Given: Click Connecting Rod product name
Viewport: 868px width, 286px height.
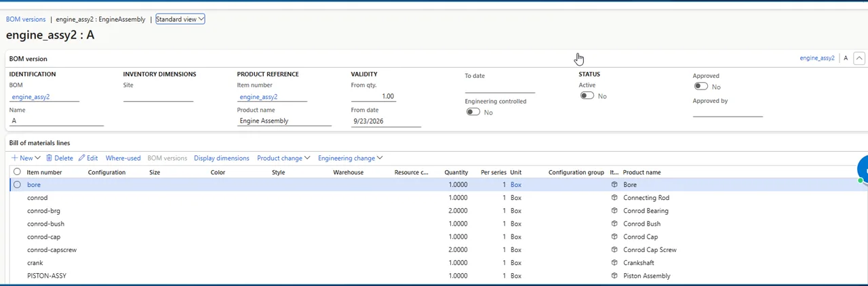Looking at the screenshot, I should (646, 198).
